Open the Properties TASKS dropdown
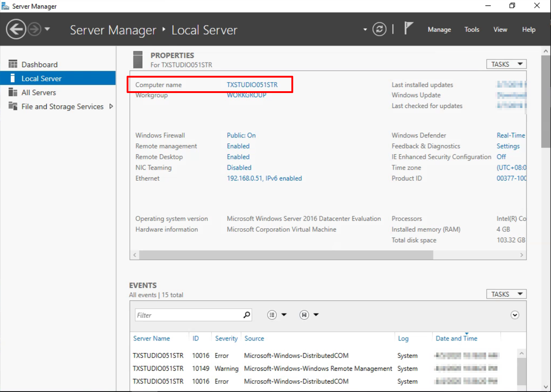Image resolution: width=551 pixels, height=392 pixels. (506, 64)
